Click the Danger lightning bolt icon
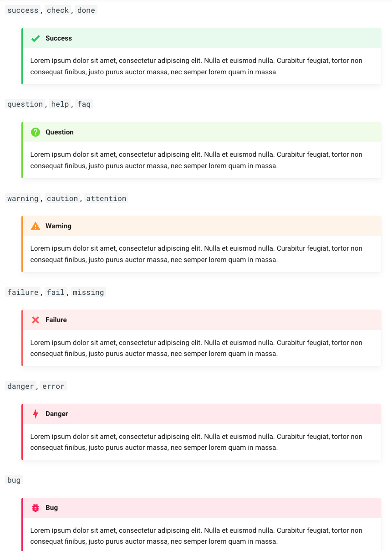 tap(36, 414)
